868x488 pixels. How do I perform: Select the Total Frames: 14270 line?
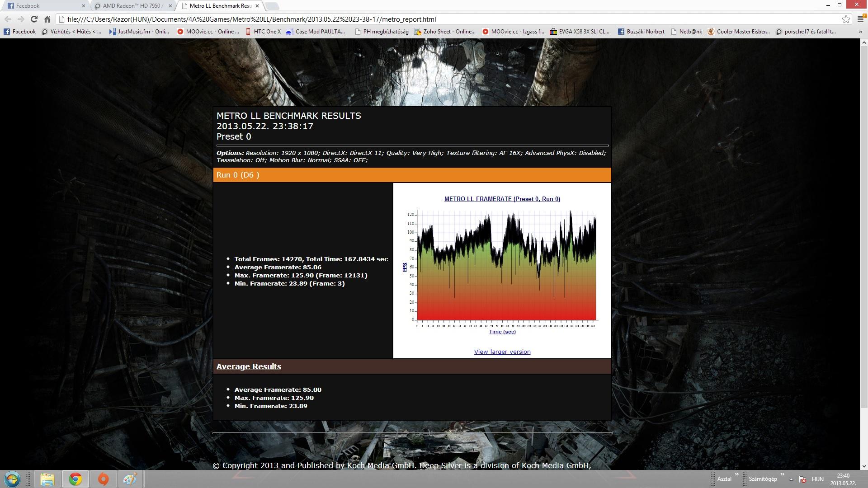pyautogui.click(x=311, y=259)
